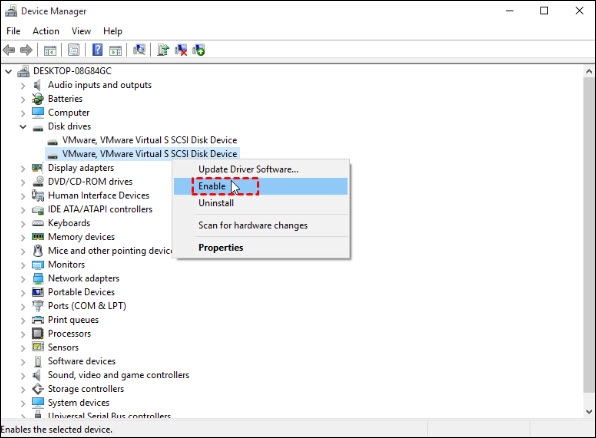Click the Mice and pointing devices icon

38,251
